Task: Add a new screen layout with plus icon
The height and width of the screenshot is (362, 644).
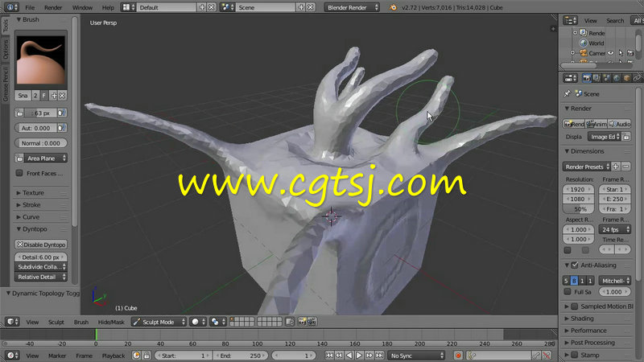Action: point(202,7)
